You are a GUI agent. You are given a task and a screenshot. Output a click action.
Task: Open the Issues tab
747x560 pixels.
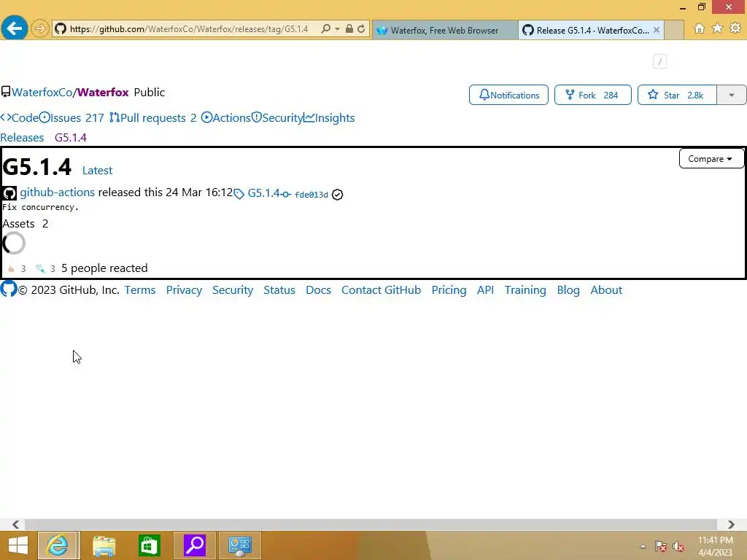tap(71, 117)
